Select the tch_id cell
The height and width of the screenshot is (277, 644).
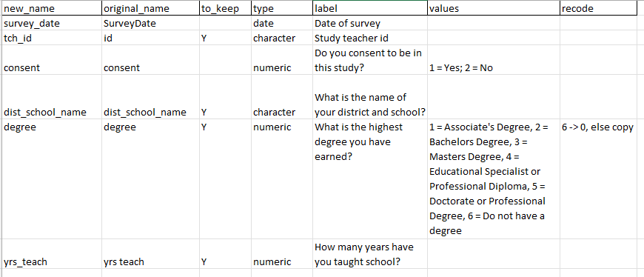click(52, 39)
